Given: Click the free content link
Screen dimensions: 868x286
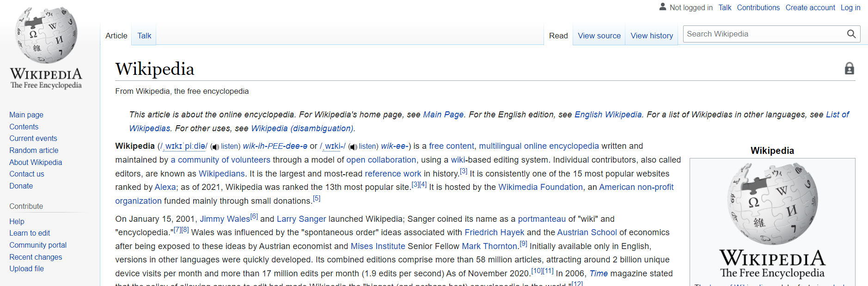Looking at the screenshot, I should click(452, 146).
